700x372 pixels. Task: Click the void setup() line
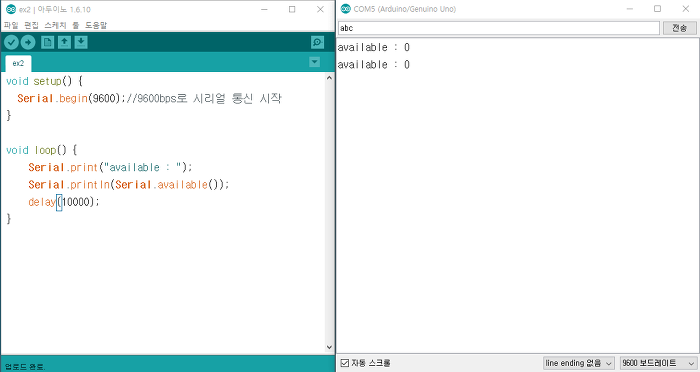[44, 81]
